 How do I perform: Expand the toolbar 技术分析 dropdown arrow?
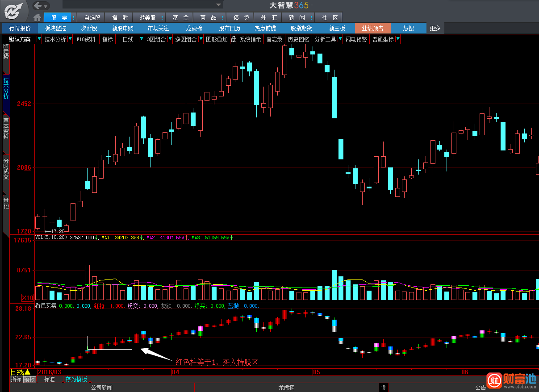click(x=70, y=39)
